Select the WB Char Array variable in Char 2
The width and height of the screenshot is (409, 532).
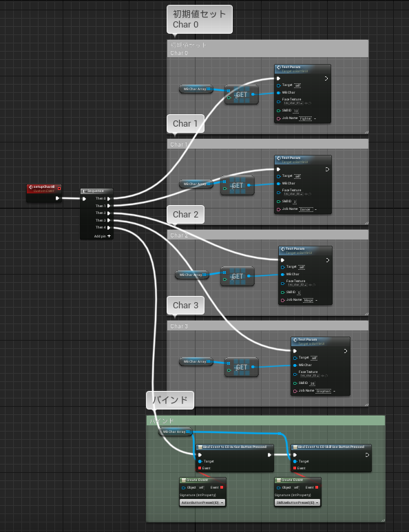pyautogui.click(x=192, y=275)
